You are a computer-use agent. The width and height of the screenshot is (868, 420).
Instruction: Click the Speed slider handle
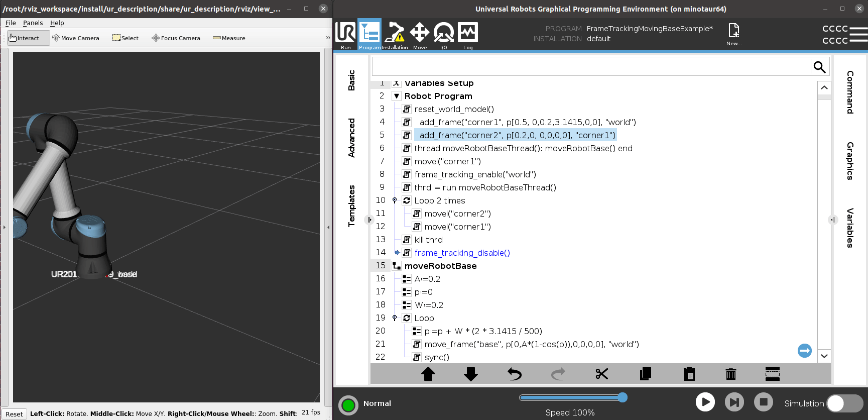[x=623, y=397]
